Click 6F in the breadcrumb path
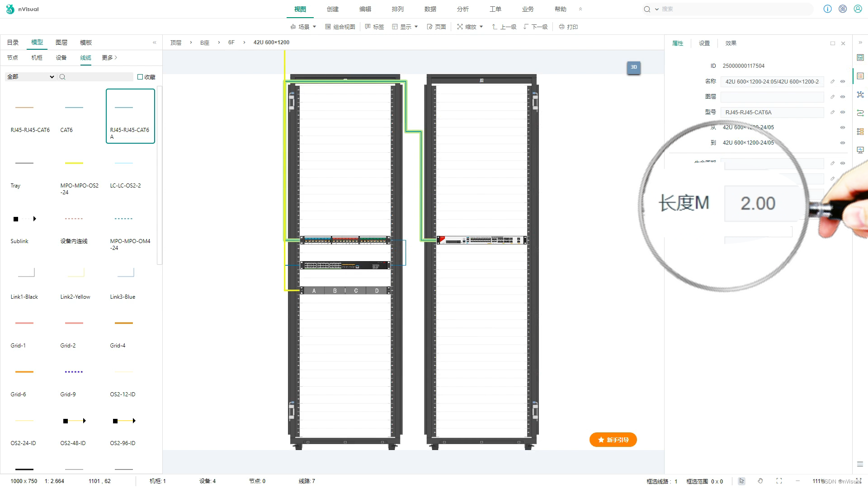This screenshot has height=488, width=868. point(231,42)
